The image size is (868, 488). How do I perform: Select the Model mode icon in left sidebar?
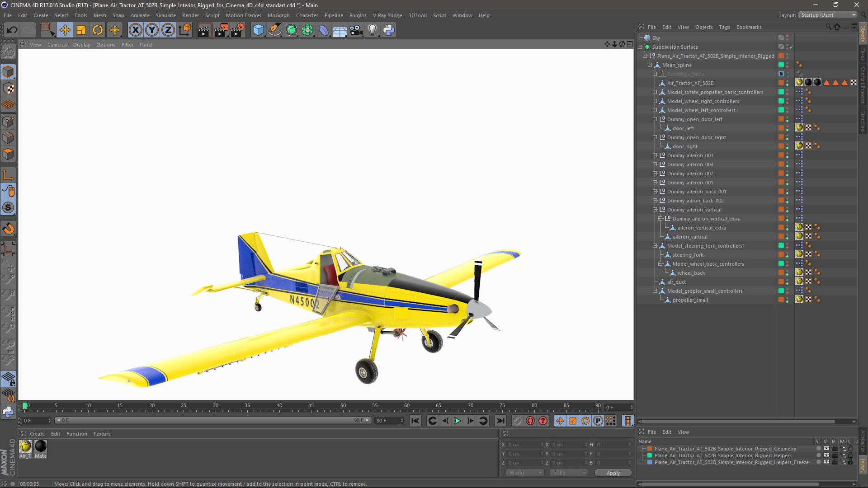coord(8,72)
